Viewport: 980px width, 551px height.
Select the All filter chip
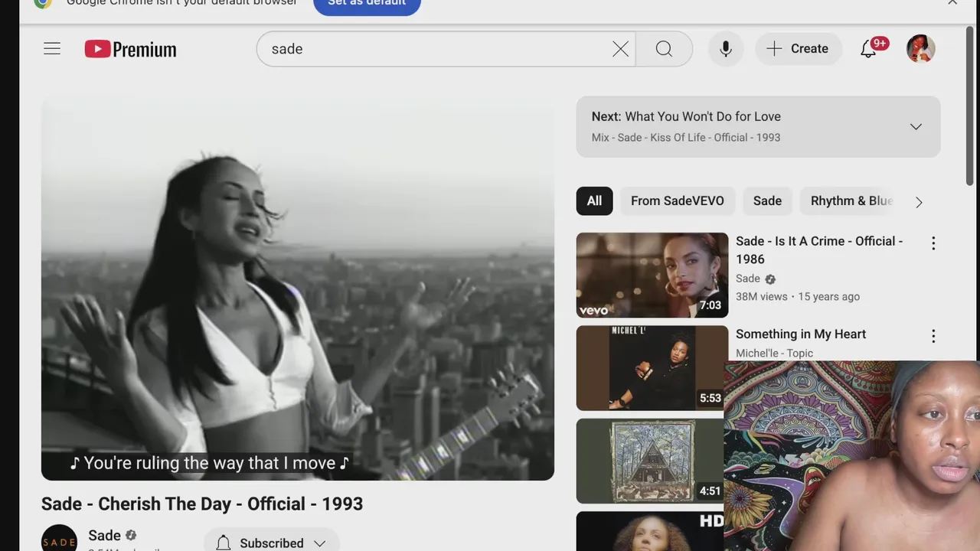[594, 201]
